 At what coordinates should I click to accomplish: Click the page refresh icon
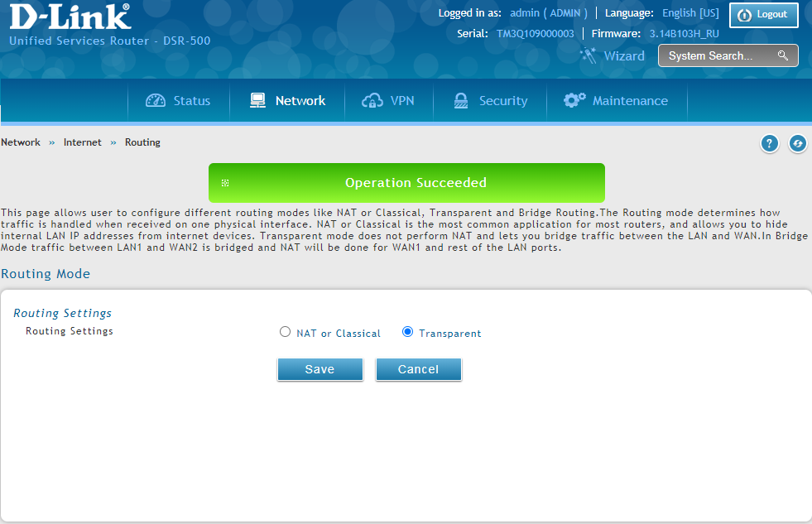(797, 143)
